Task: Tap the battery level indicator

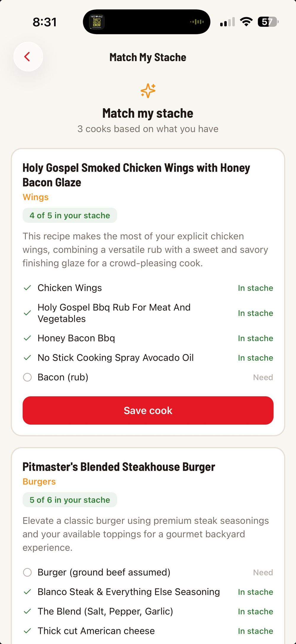Action: (x=268, y=22)
